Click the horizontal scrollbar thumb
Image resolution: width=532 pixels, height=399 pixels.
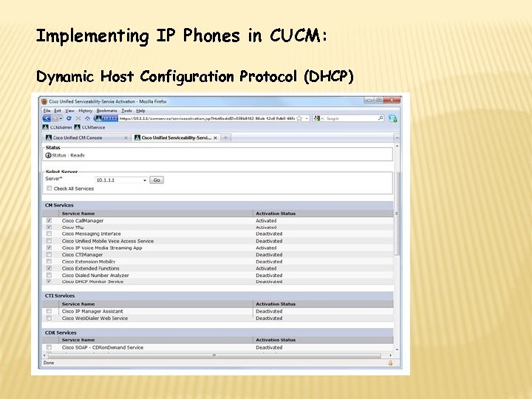(214, 355)
